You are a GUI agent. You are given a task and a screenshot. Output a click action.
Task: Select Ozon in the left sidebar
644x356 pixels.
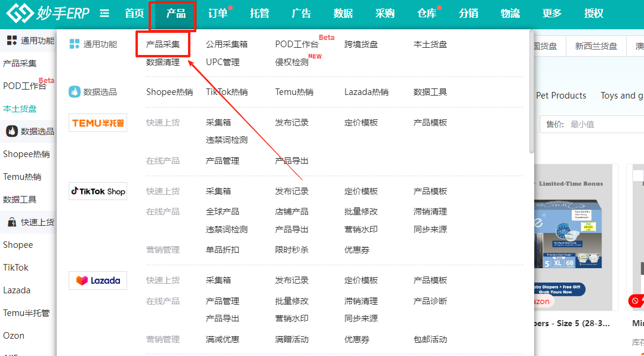[14, 336]
